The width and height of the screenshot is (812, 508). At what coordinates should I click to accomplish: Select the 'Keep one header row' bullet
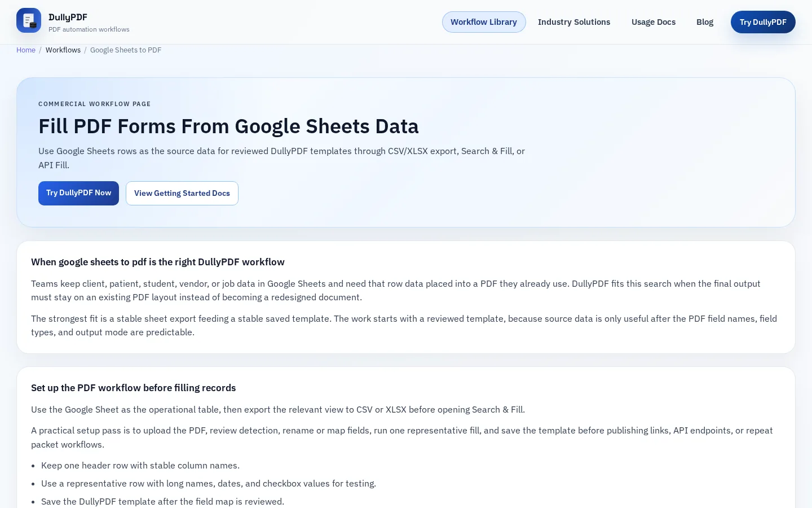pos(140,466)
